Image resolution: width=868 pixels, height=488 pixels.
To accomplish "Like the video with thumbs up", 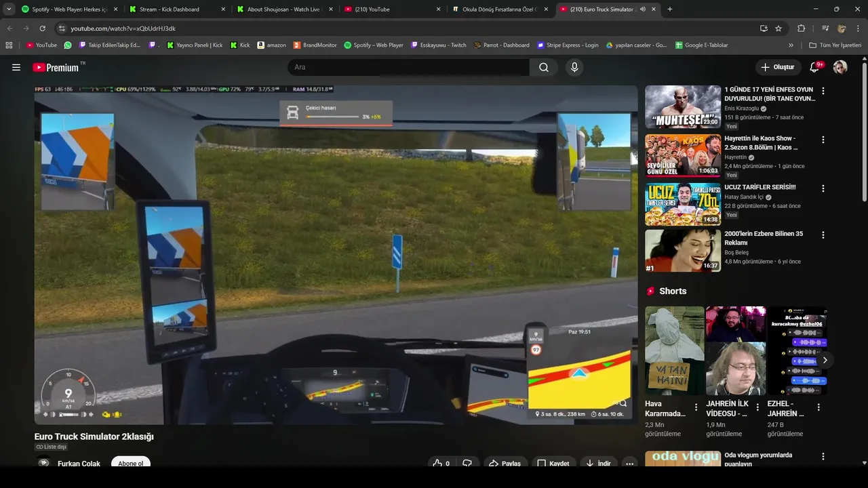I will (441, 464).
